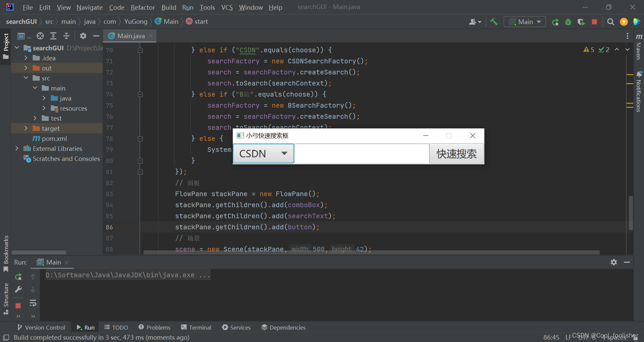Open the Dependencies tool window
The height and width of the screenshot is (342, 644).
point(283,328)
